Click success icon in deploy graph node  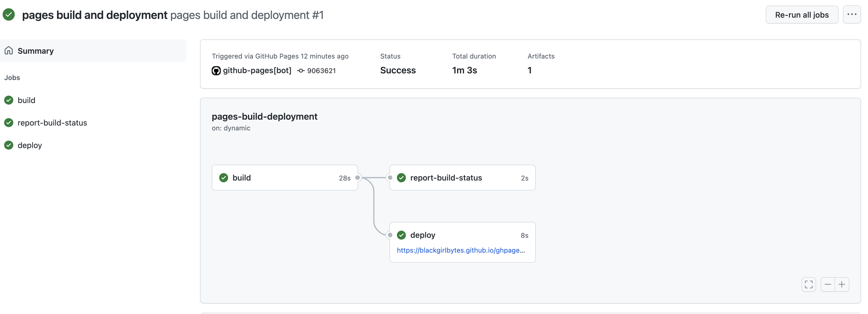pyautogui.click(x=401, y=235)
